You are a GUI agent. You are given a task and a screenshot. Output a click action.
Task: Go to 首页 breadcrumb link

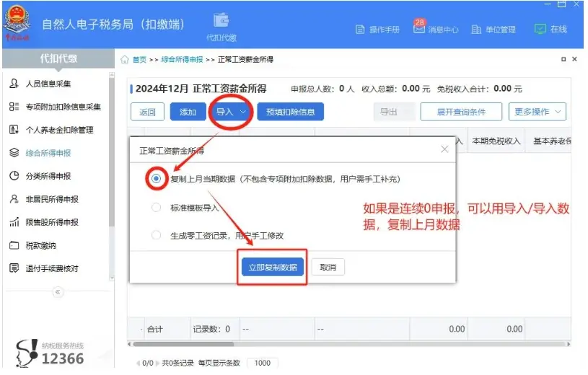pos(139,60)
